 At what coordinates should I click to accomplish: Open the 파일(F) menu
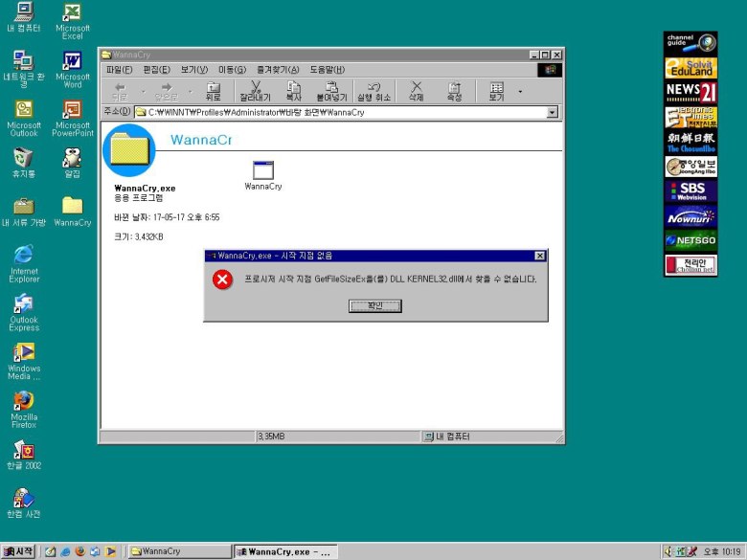pyautogui.click(x=120, y=70)
